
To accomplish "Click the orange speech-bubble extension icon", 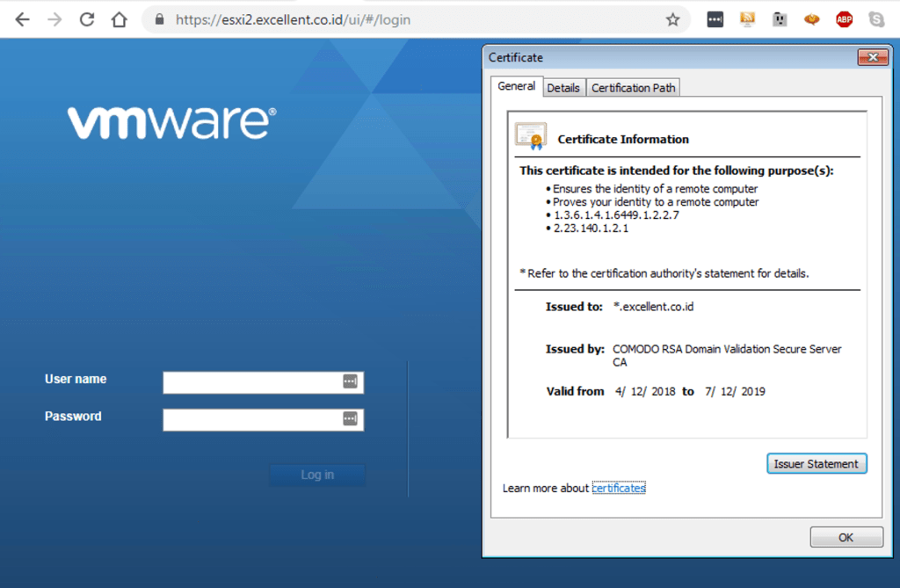I will tap(812, 19).
